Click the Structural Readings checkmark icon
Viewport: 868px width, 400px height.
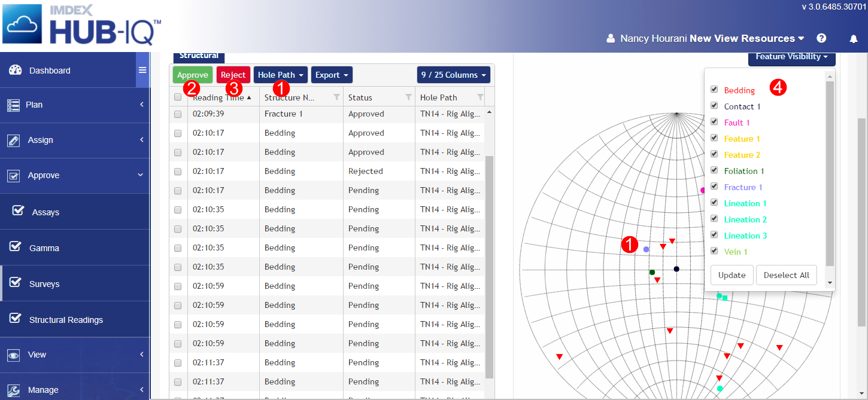(x=16, y=319)
